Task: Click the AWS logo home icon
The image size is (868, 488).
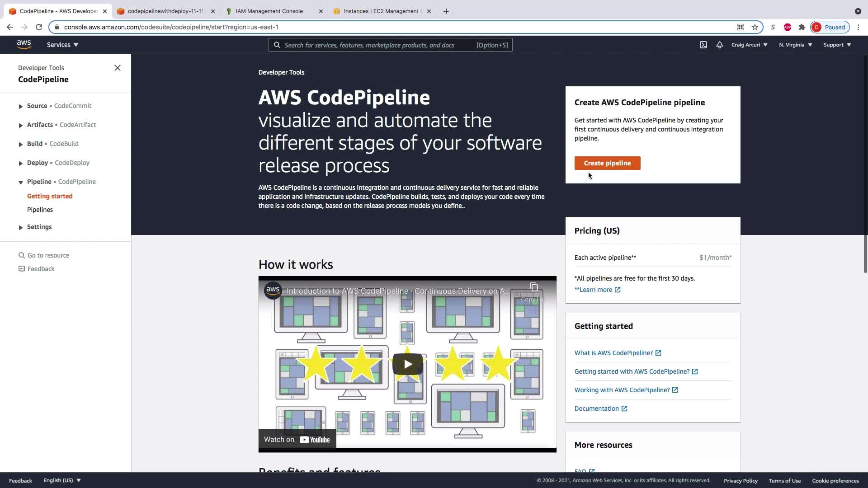Action: tap(24, 44)
